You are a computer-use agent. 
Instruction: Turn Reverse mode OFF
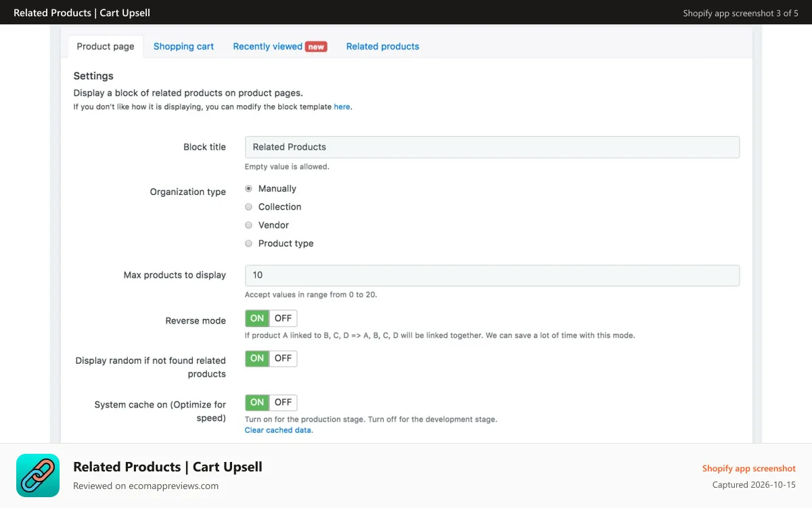(283, 318)
